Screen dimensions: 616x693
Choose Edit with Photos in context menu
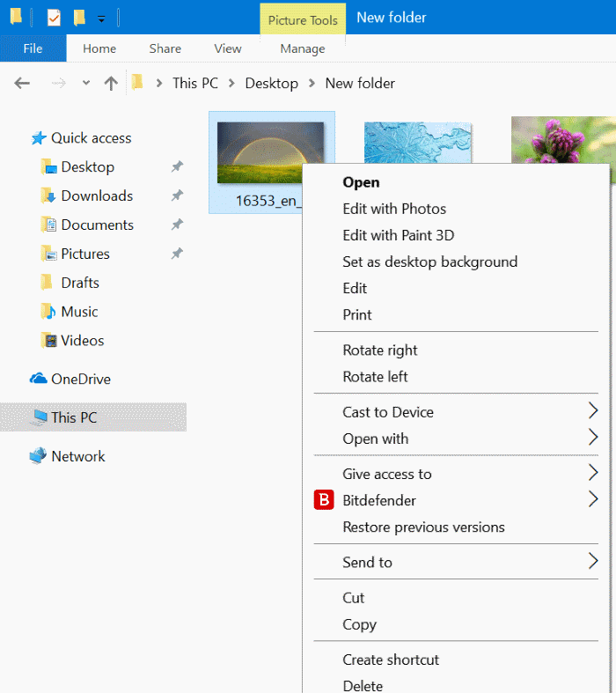point(394,209)
